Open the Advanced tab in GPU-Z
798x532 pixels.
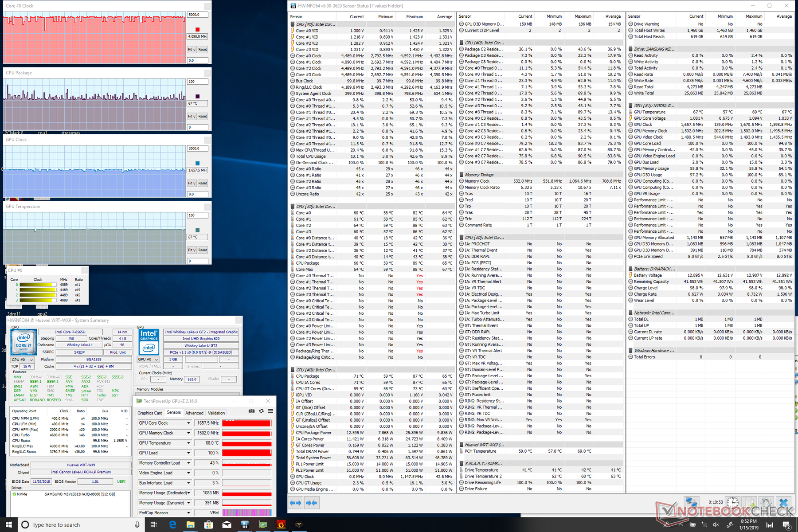194,413
